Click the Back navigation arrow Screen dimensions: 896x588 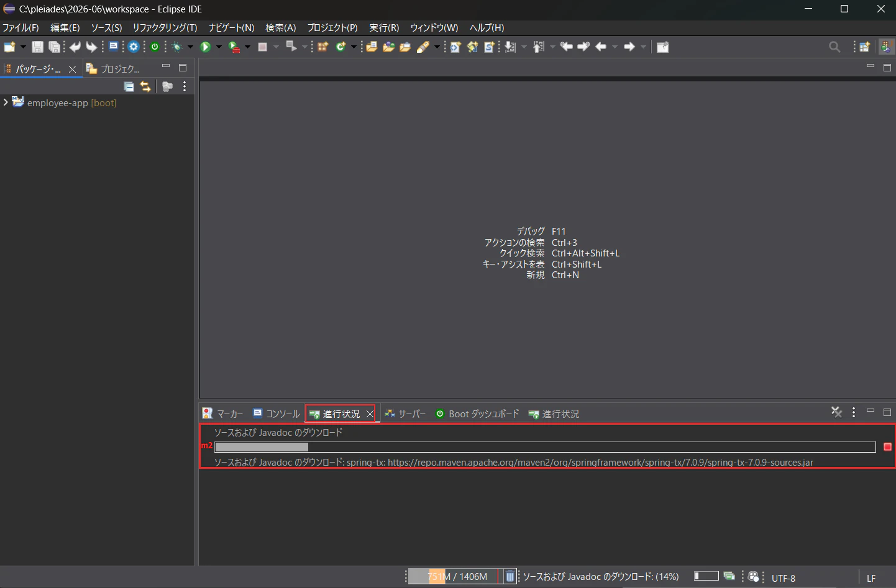pyautogui.click(x=601, y=47)
